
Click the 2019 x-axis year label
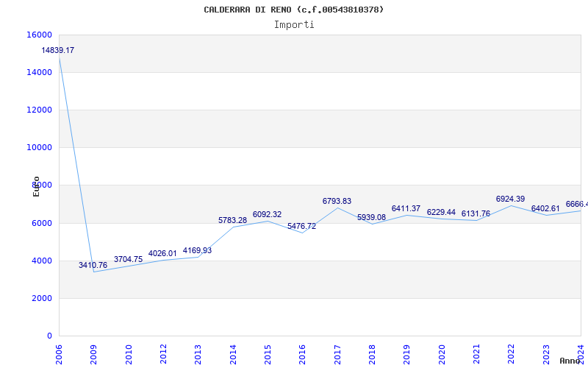pyautogui.click(x=407, y=355)
